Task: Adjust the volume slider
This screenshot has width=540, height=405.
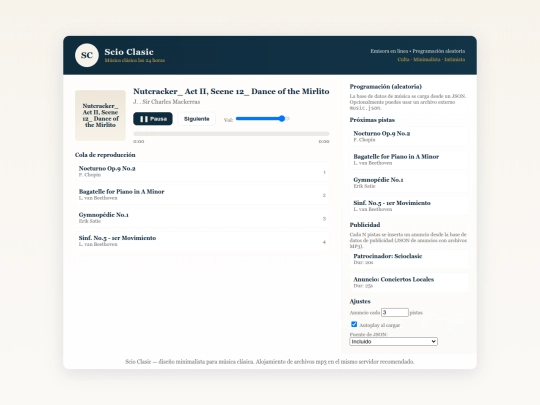Action: (263, 119)
